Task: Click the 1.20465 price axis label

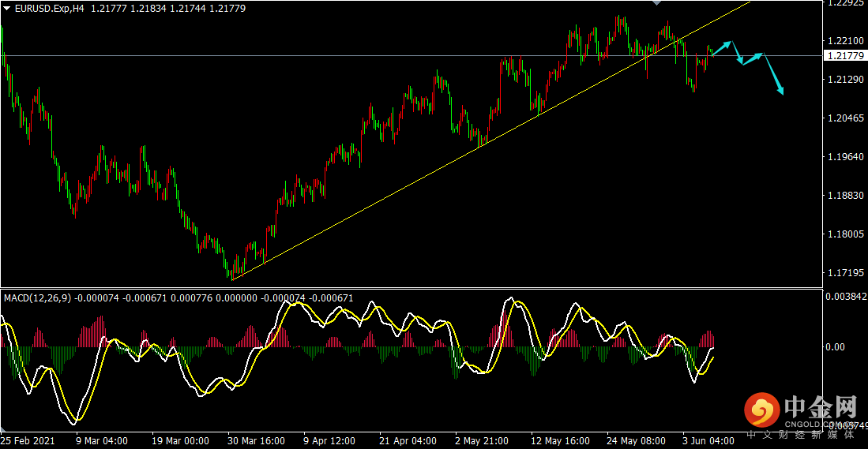Action: (844, 118)
